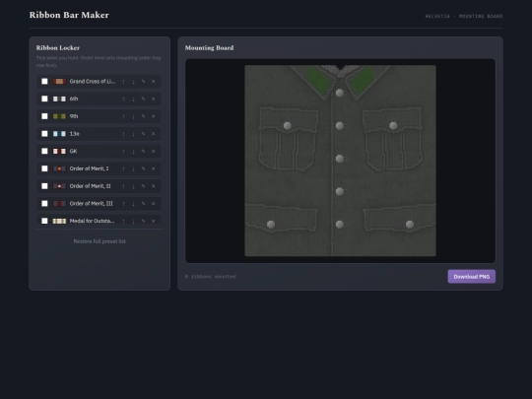Remove the Order of Merit, III ribbon
Image resolution: width=532 pixels, height=399 pixels.
tap(154, 204)
